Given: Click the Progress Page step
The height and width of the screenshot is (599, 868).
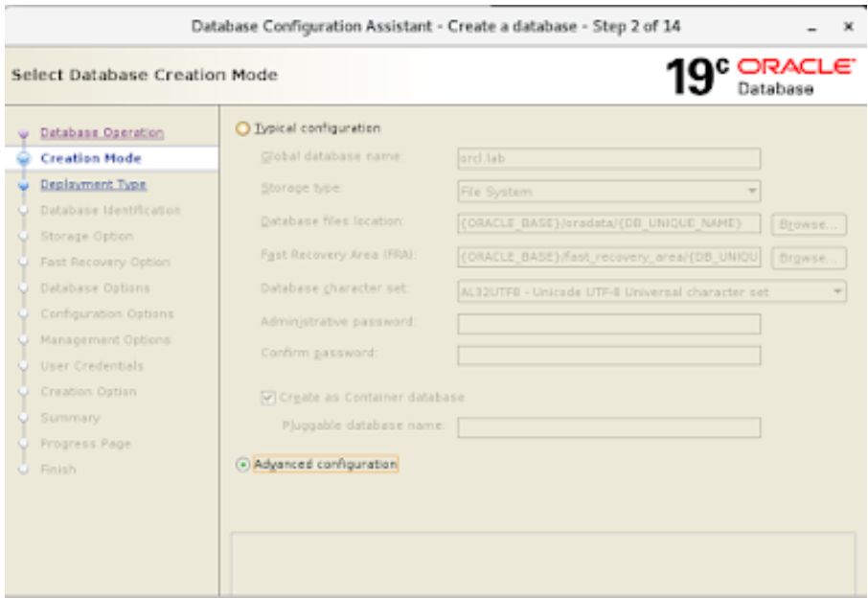Looking at the screenshot, I should pos(86,444).
